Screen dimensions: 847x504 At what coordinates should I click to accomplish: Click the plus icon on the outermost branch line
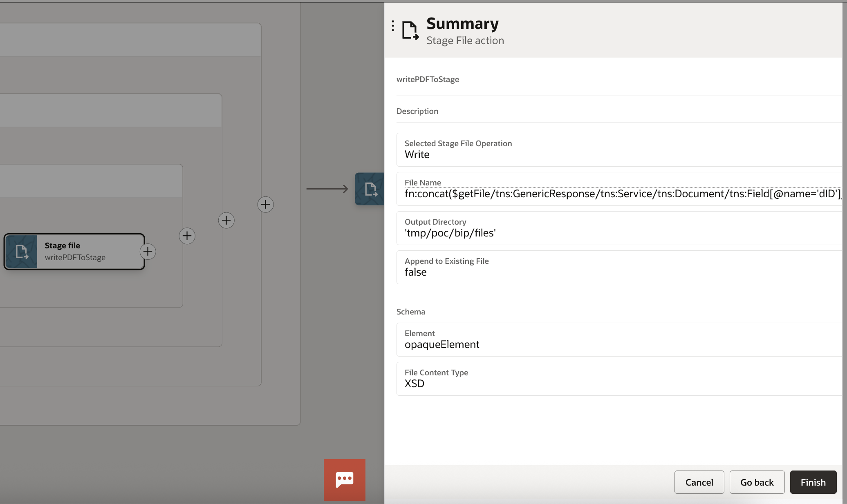pyautogui.click(x=265, y=205)
